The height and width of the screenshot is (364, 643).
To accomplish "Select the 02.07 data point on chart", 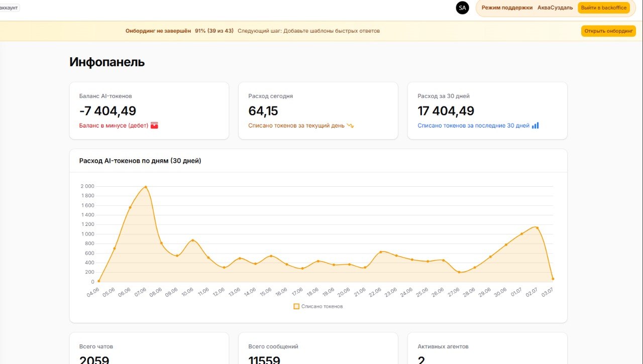I will (x=537, y=228).
